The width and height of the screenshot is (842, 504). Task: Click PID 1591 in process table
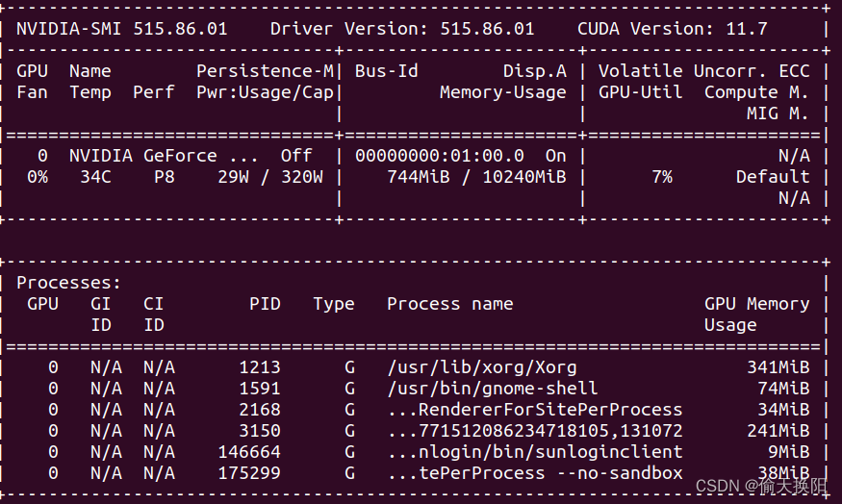pyautogui.click(x=260, y=389)
